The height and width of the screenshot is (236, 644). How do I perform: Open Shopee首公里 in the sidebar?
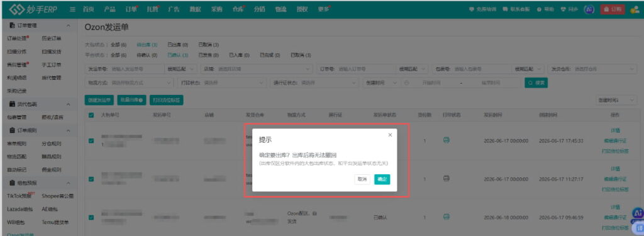coord(58,196)
